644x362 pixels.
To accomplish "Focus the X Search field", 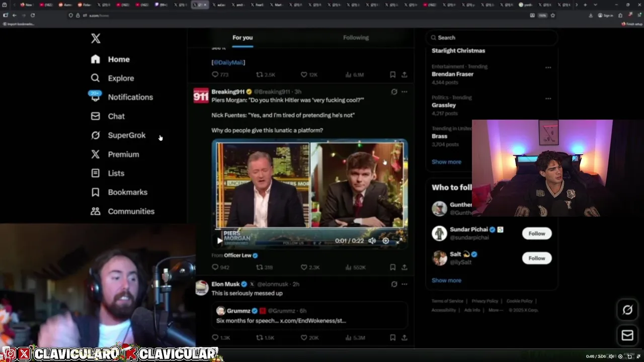I will pos(492,38).
